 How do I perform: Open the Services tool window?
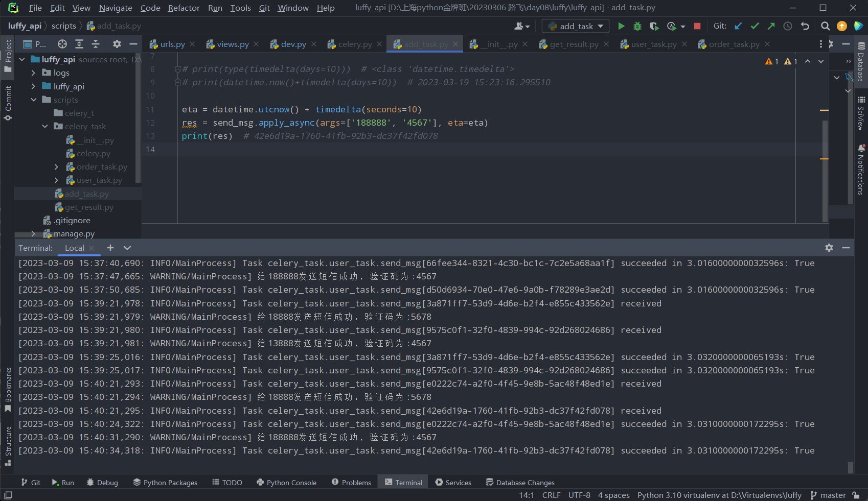click(453, 482)
